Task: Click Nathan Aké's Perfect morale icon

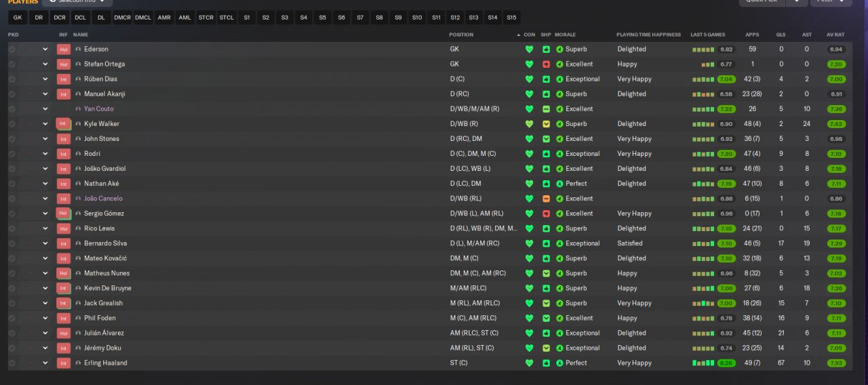Action: click(559, 184)
